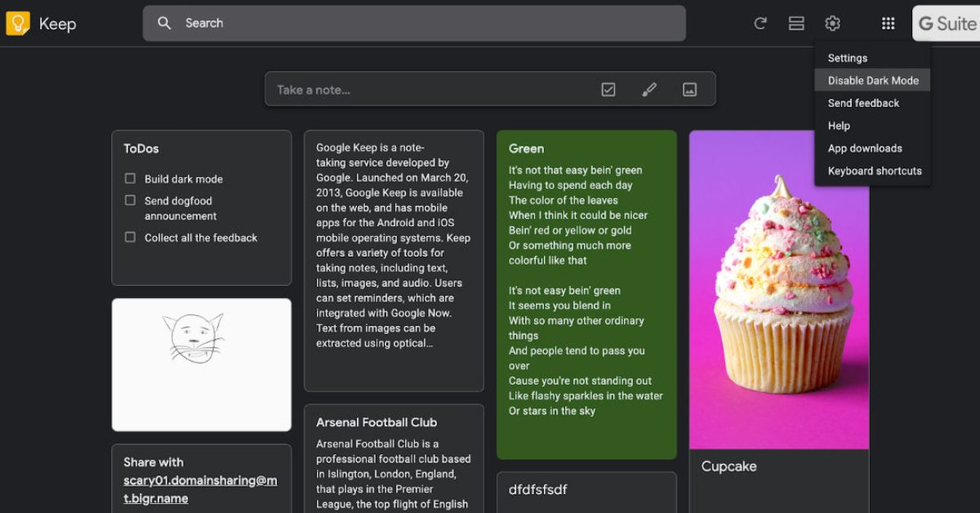This screenshot has height=513, width=980.
Task: Click the settings gear icon
Action: point(832,24)
